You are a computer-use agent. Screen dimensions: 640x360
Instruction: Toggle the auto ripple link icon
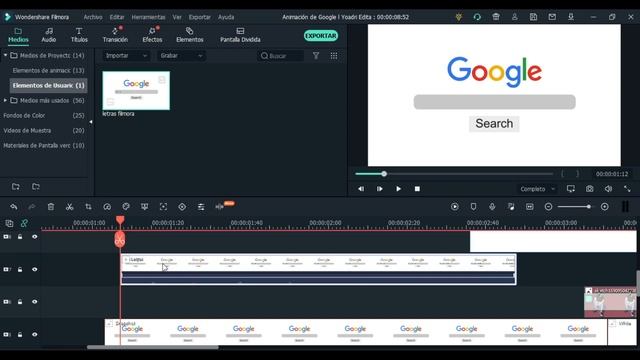24,223
